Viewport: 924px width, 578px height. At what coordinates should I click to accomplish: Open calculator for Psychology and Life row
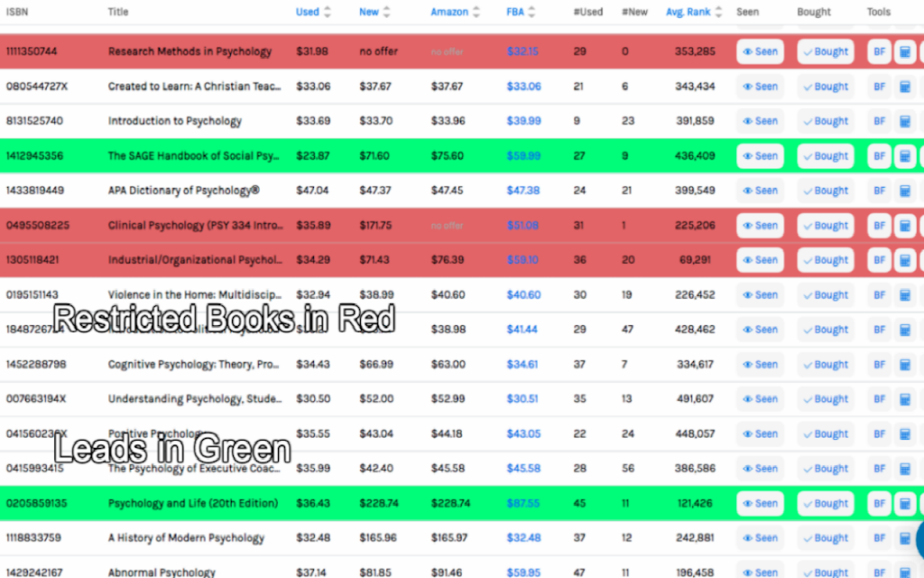pyautogui.click(x=904, y=504)
